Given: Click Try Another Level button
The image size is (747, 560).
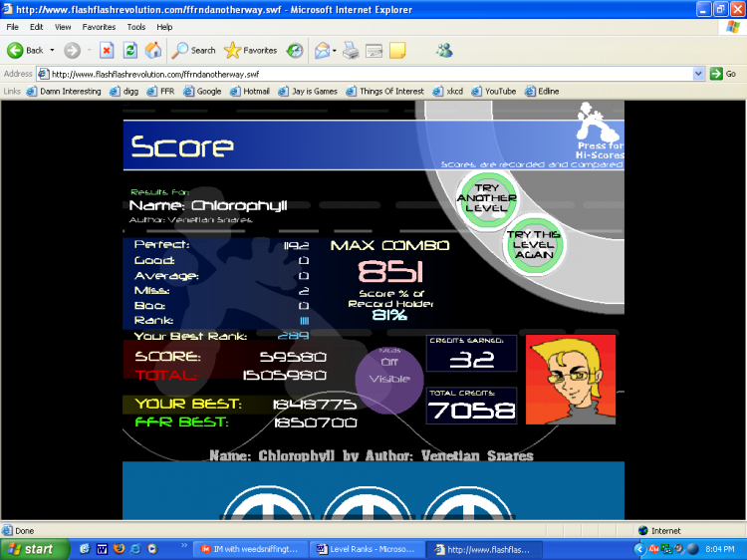Looking at the screenshot, I should click(487, 198).
